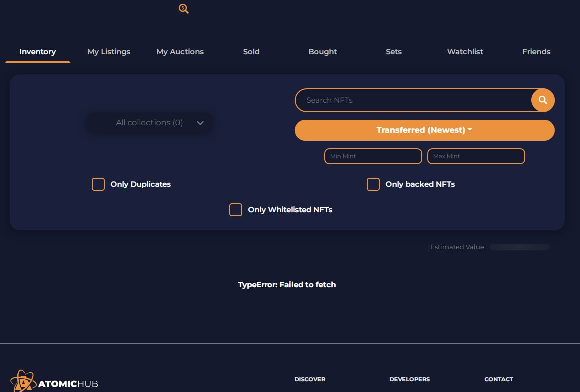Click the TypeError: Failed to fetch message

tap(287, 285)
